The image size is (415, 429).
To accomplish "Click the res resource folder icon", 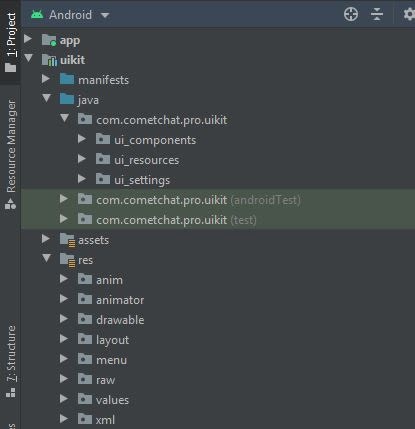I will pyautogui.click(x=67, y=260).
